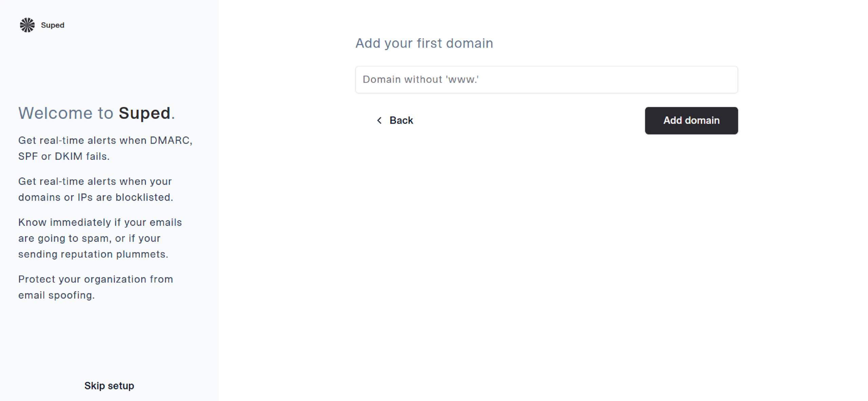Click the bold 'Suped' word in the welcome heading
Image resolution: width=868 pixels, height=401 pixels.
144,113
